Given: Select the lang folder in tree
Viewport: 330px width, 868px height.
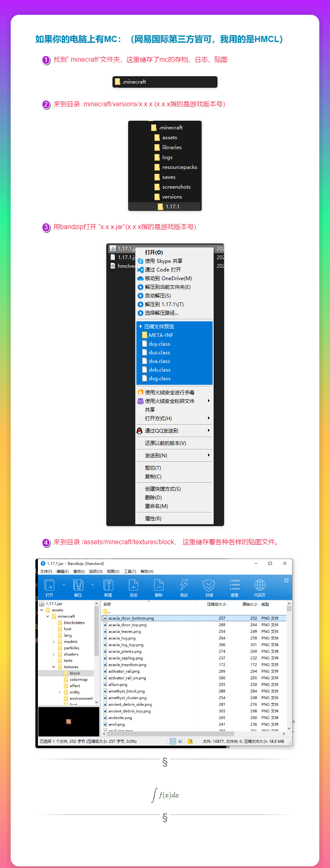Looking at the screenshot, I should pos(65,635).
